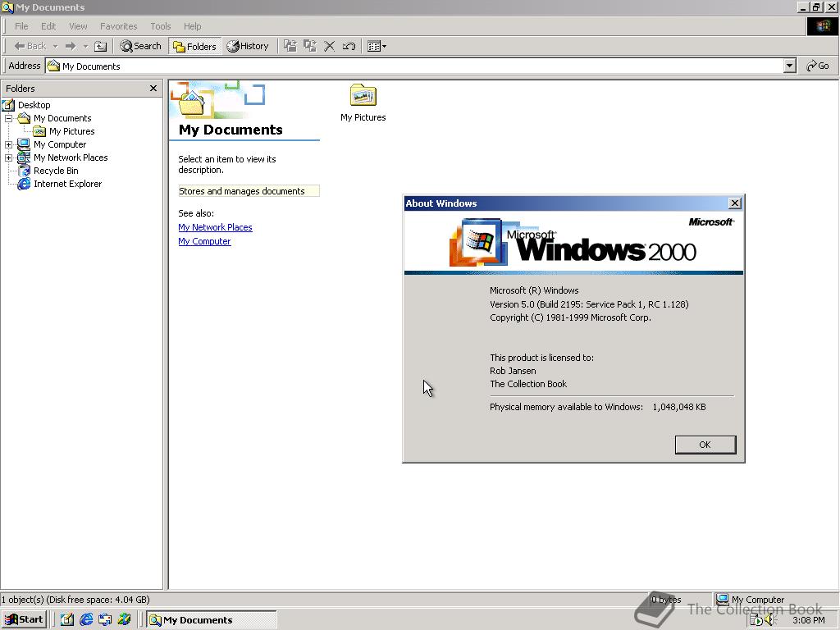Open the Favorites menu
This screenshot has height=630, width=840.
(118, 26)
